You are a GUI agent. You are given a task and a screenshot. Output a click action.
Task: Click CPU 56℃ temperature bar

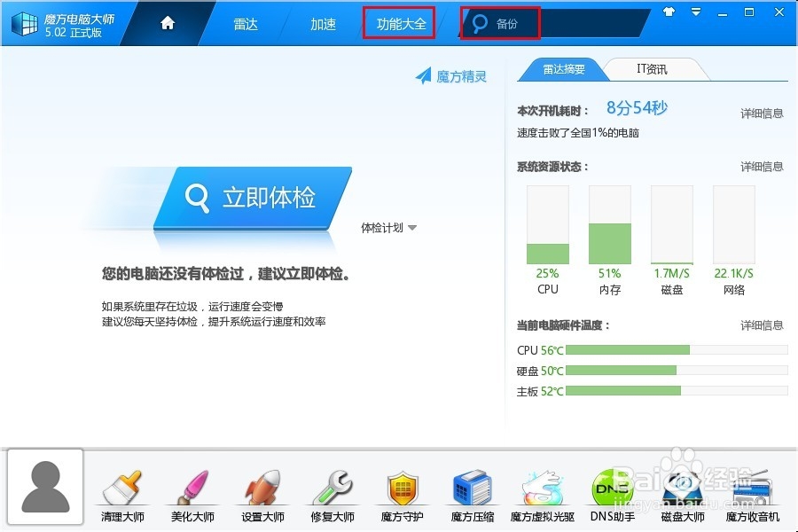coord(677,349)
